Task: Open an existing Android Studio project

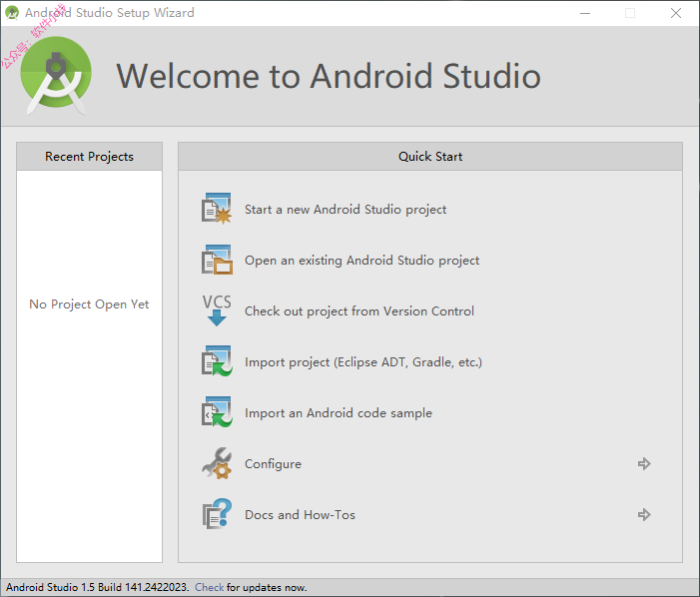Action: 361,261
